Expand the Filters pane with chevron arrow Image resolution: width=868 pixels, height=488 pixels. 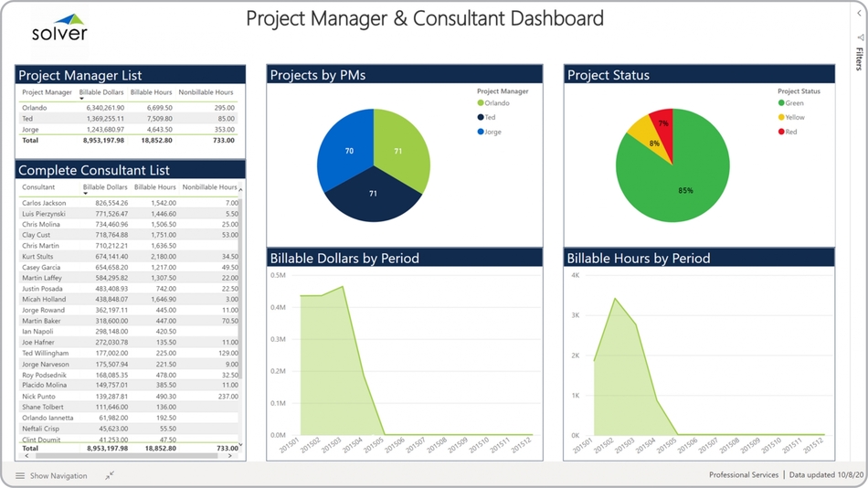coord(860,12)
